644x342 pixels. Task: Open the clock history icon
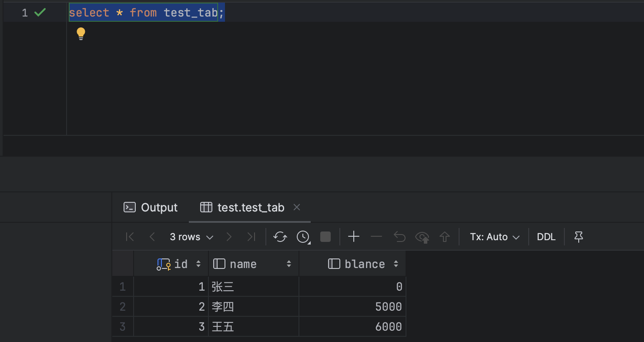click(303, 237)
